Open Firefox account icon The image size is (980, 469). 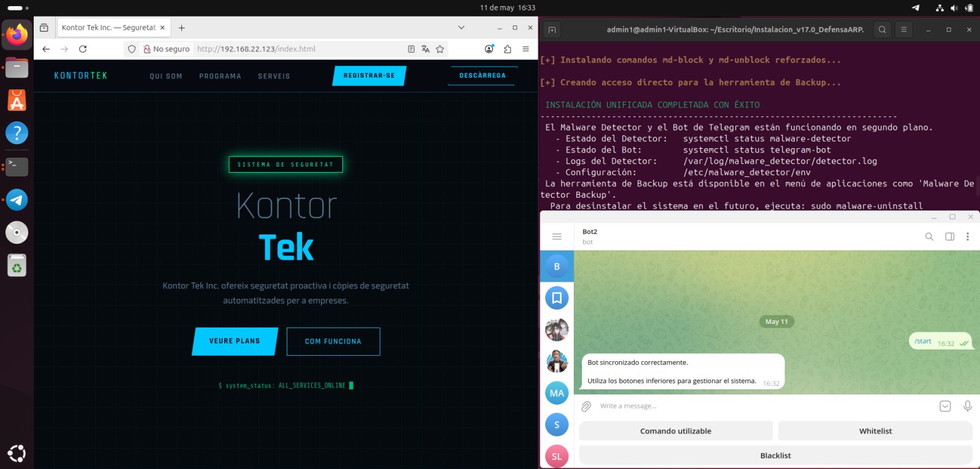(x=489, y=49)
